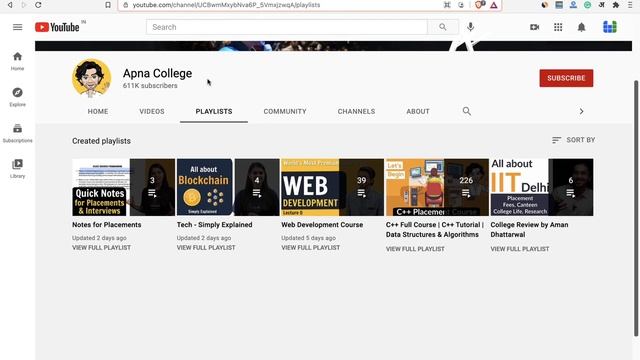Screen dimensions: 640x360
Task: Open College Review by Aman Dhattarwal title
Action: coord(529,230)
